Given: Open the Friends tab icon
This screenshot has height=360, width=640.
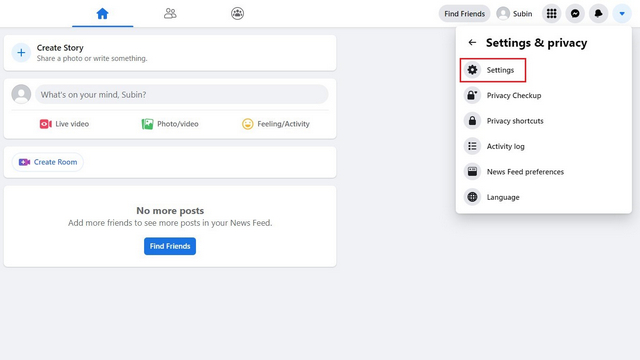Looking at the screenshot, I should (x=170, y=13).
